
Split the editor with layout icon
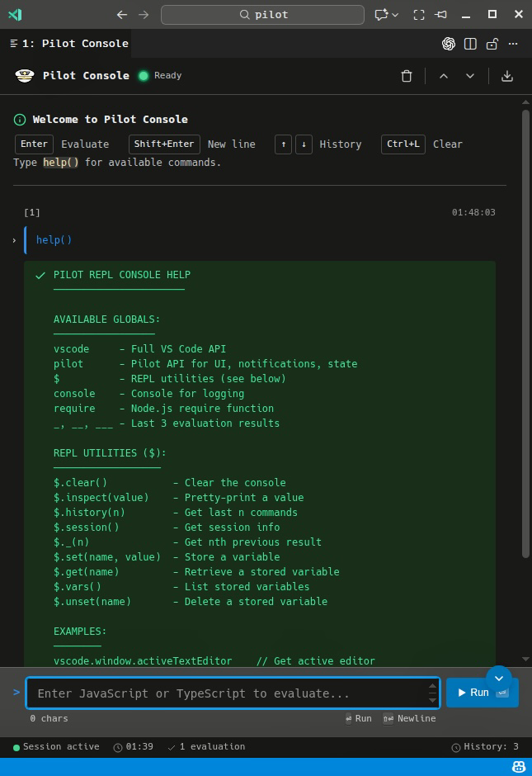(470, 44)
